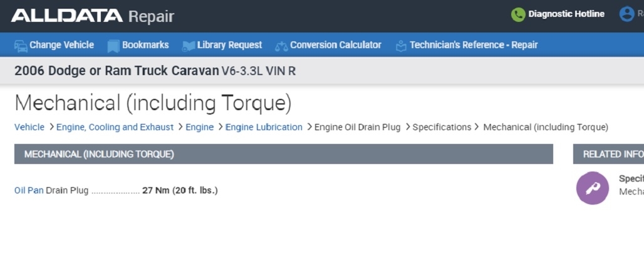Click the purple wrench specifications icon
Image resolution: width=644 pixels, height=256 pixels.
click(x=592, y=188)
